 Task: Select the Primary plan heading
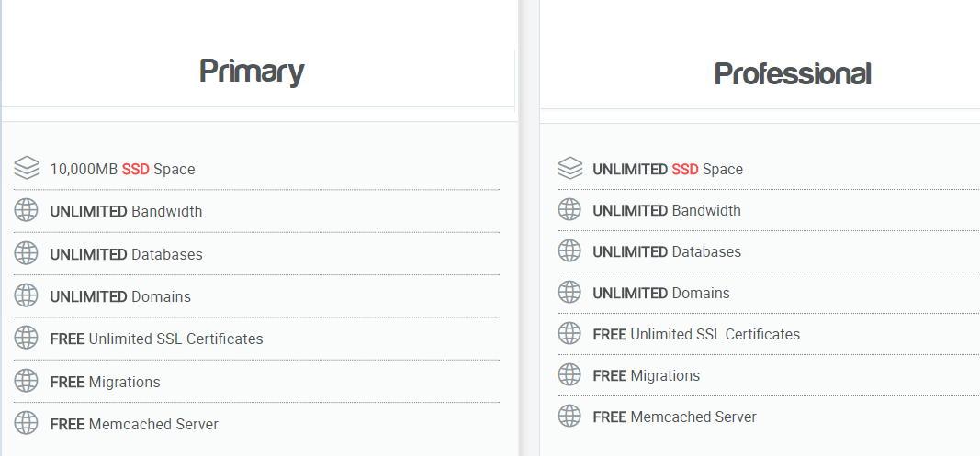[x=252, y=72]
